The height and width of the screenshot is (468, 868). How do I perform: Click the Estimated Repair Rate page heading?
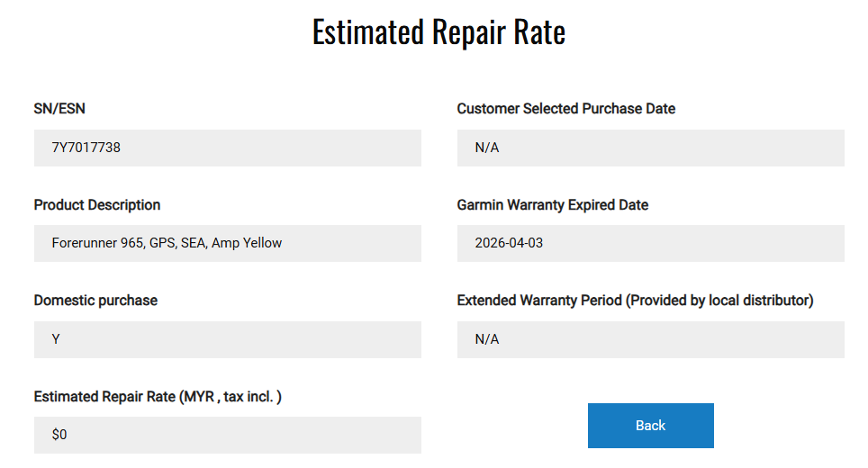click(439, 32)
